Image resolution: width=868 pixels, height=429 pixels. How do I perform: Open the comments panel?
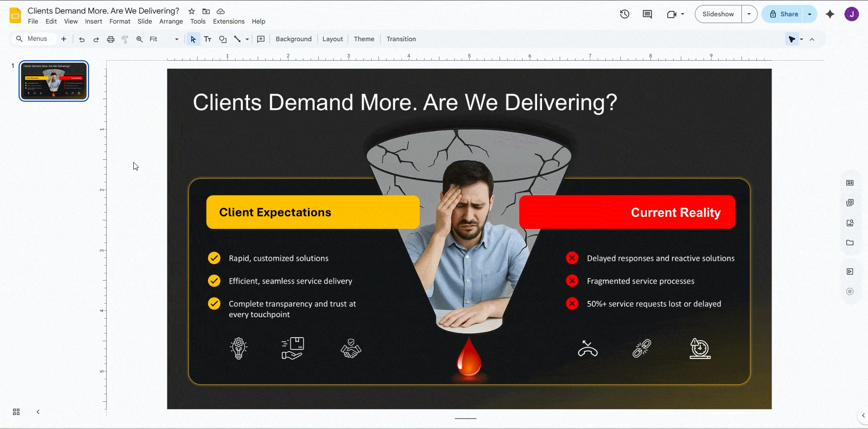pos(647,14)
